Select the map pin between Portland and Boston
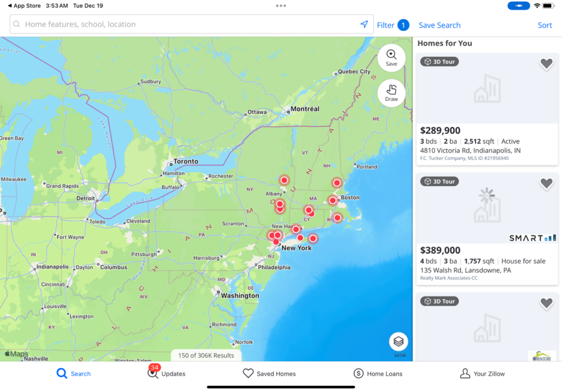Viewport: 562px width, 392px height. click(x=337, y=183)
